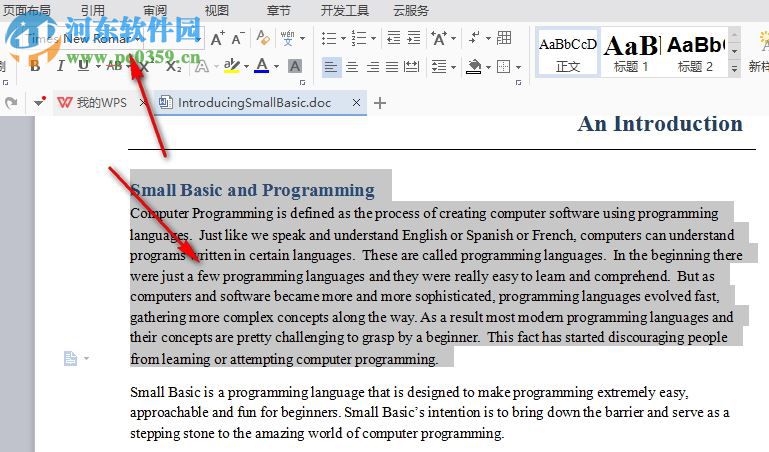This screenshot has height=452, width=769.
Task: Toggle subscript X2 formatting
Action: pyautogui.click(x=174, y=66)
